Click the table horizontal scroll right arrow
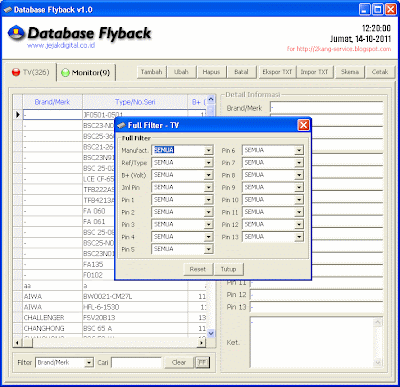Viewport: 400px width, 387px height. tap(201, 342)
